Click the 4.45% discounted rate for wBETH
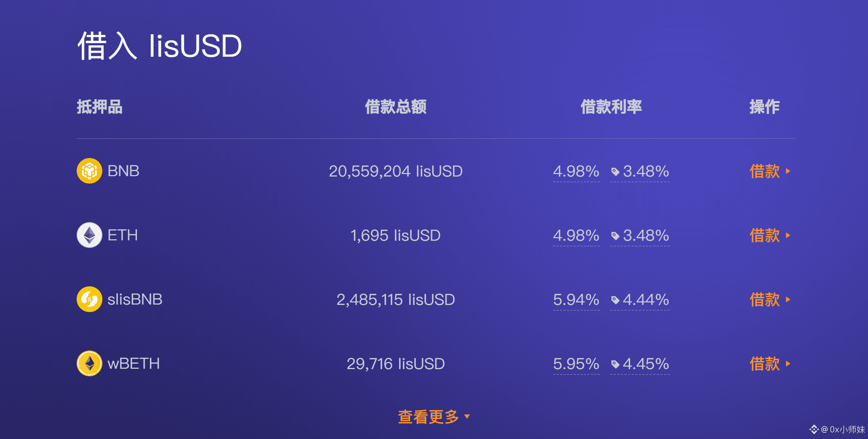868x439 pixels. pos(646,364)
